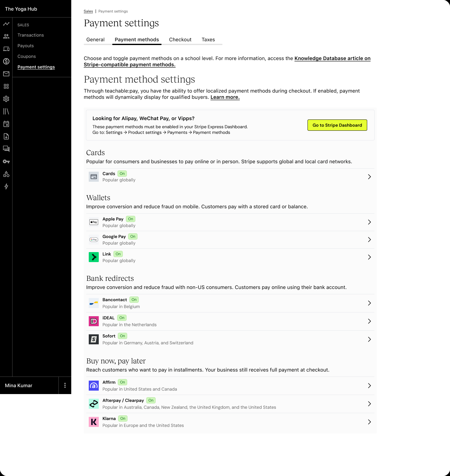450x476 pixels.
Task: Open the Settings gear icon
Action: tap(6, 99)
